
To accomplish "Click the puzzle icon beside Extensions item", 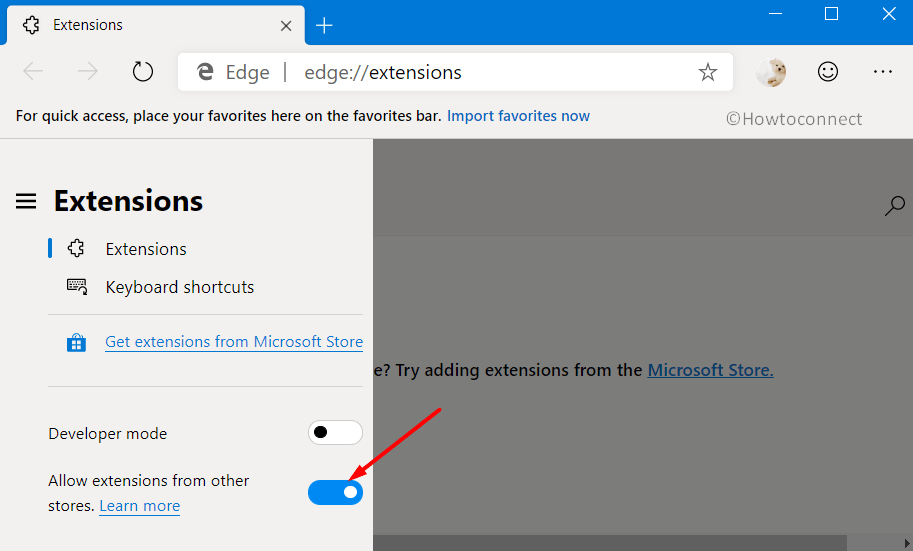I will click(x=76, y=248).
